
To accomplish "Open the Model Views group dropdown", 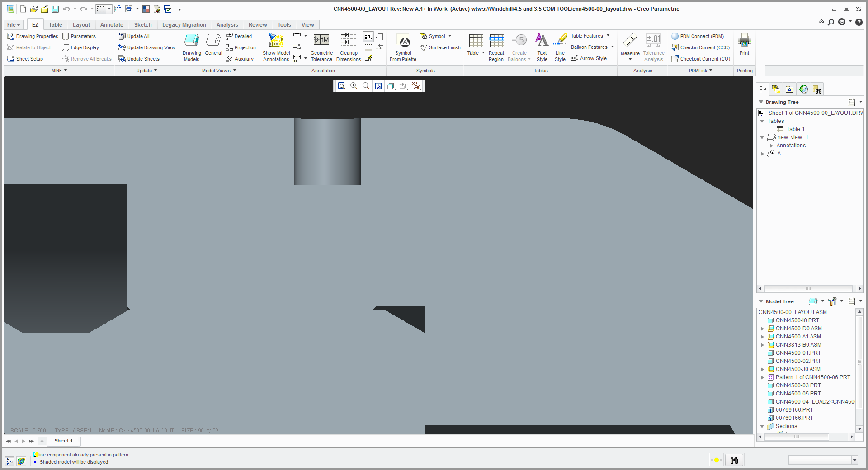I will point(219,70).
